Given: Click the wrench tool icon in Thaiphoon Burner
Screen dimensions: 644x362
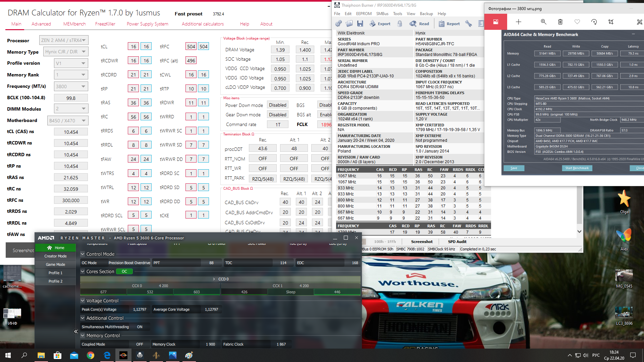Looking at the screenshot, I should (x=469, y=23).
